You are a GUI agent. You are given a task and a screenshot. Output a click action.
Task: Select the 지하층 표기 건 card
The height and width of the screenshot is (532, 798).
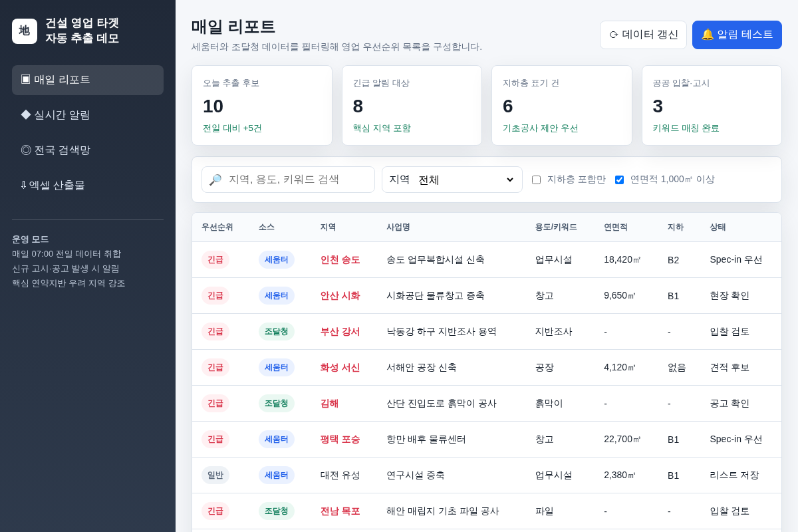pos(562,105)
